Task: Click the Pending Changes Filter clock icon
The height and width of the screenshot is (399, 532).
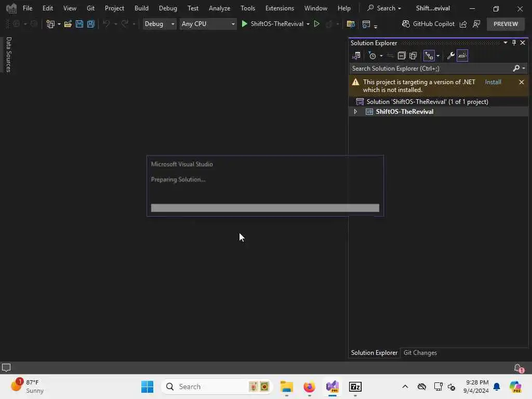Action: click(372, 56)
